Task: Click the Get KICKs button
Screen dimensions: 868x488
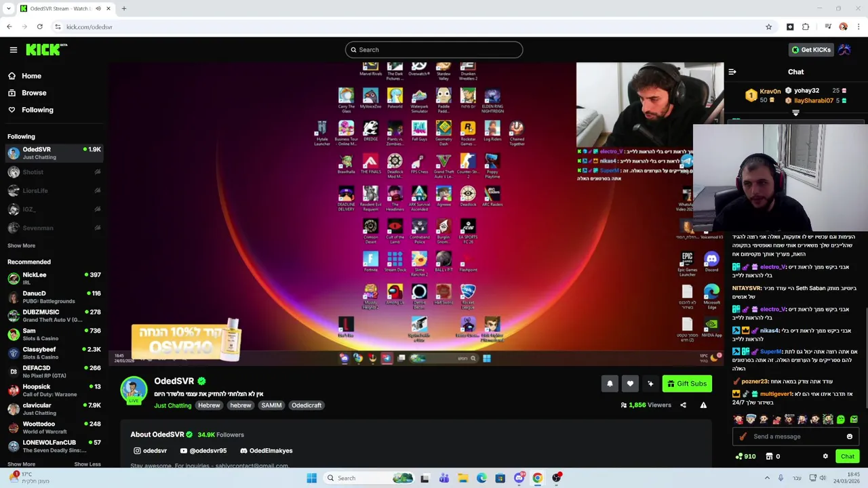Action: 811,49
